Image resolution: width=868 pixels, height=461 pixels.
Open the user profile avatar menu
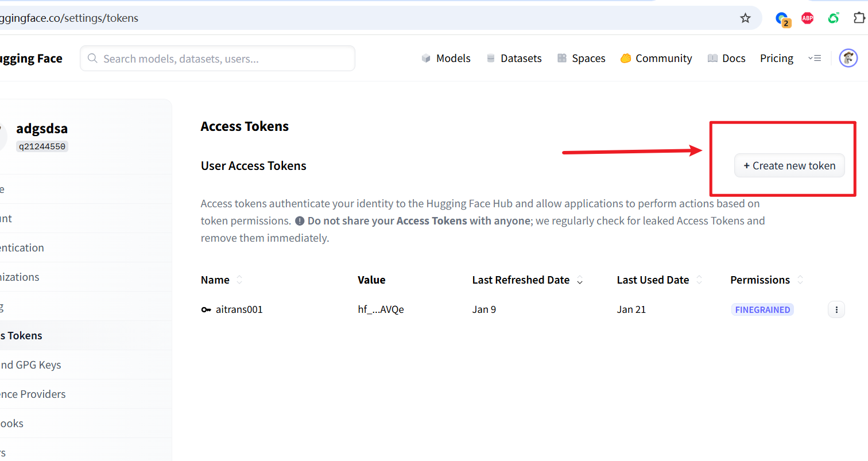[848, 58]
